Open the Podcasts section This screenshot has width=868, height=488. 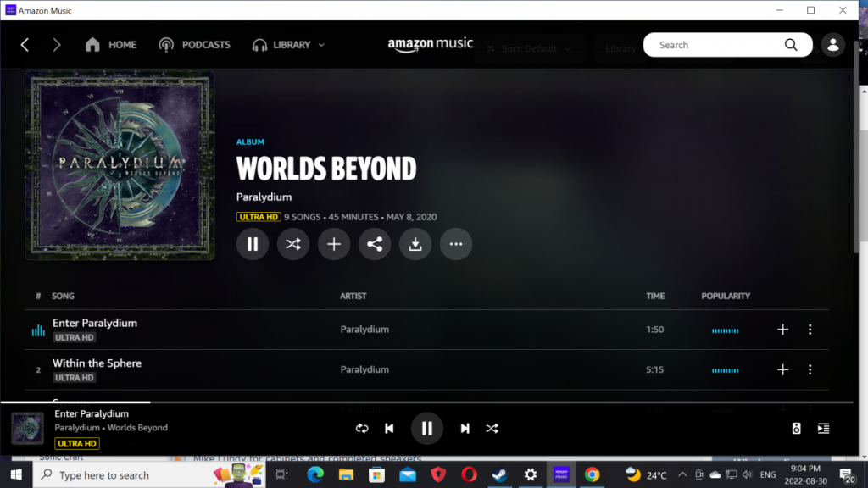pyautogui.click(x=194, y=45)
